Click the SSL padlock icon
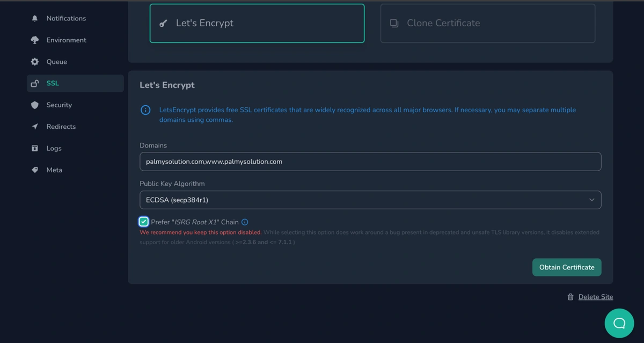Image resolution: width=644 pixels, height=343 pixels. [35, 83]
